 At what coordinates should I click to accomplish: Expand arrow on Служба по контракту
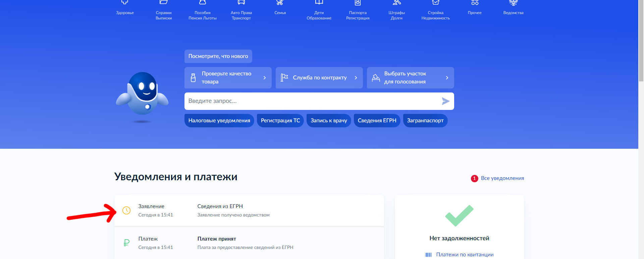(356, 78)
